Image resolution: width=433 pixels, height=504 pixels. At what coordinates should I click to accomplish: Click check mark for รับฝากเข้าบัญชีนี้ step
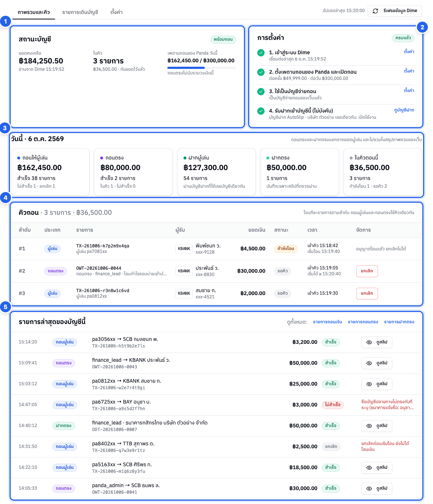coord(261,111)
